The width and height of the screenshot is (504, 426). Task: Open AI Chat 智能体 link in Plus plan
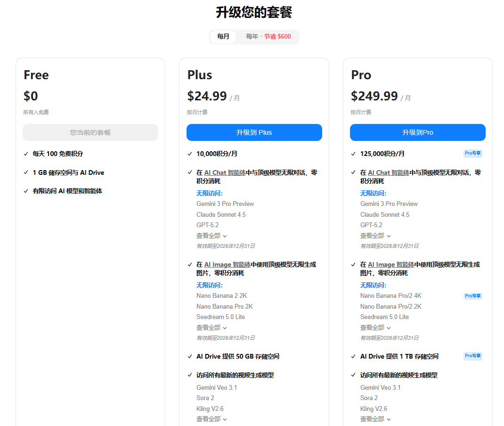point(225,173)
